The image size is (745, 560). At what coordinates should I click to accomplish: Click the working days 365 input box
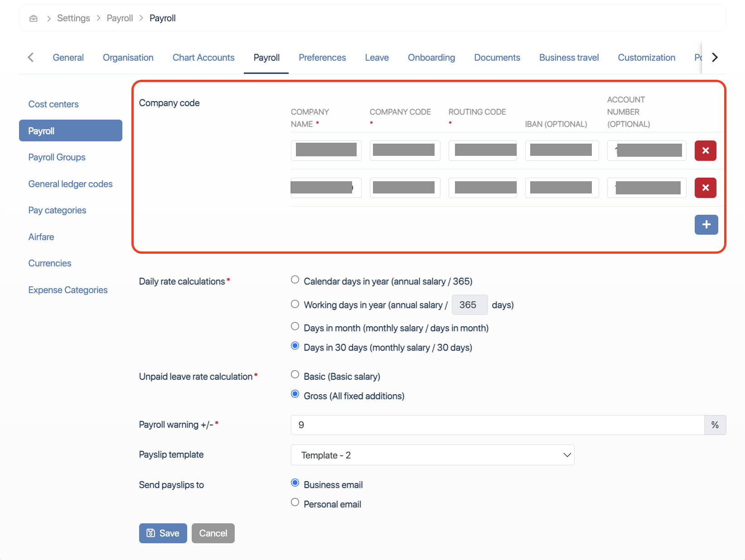469,305
